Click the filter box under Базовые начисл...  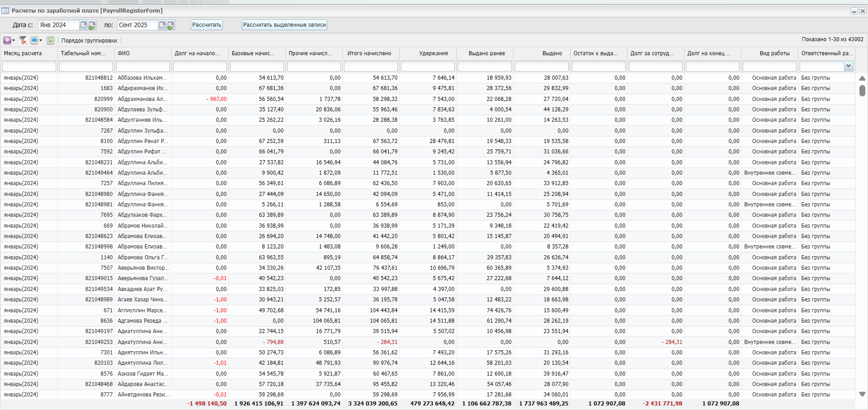pyautogui.click(x=257, y=66)
